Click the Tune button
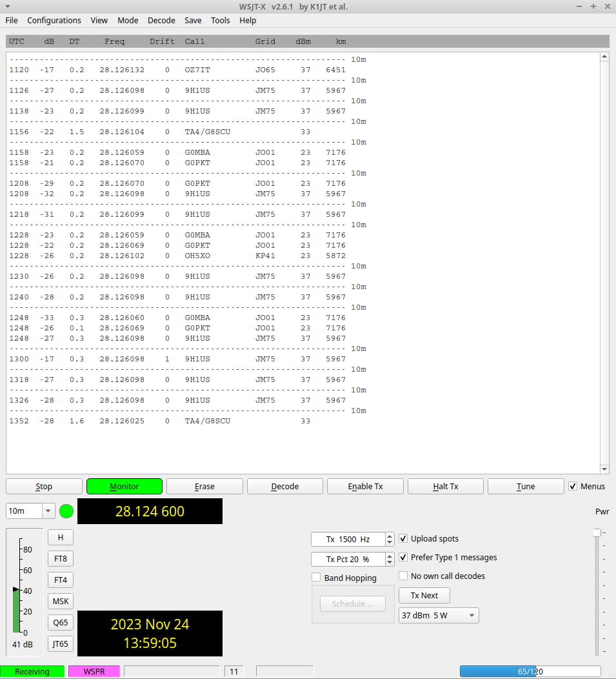Image resolution: width=616 pixels, height=679 pixels. tap(526, 486)
